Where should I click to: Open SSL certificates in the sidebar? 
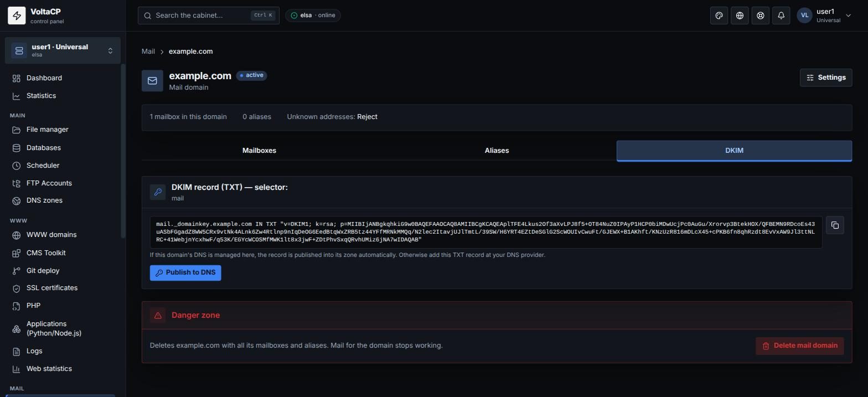pos(60,288)
